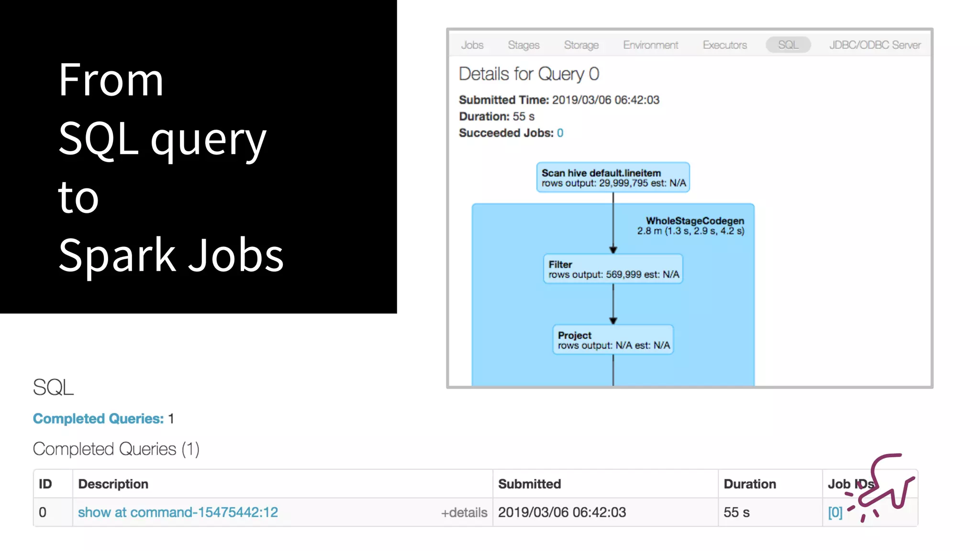The image size is (980, 551).
Task: Open the Storage tab
Action: (x=581, y=45)
